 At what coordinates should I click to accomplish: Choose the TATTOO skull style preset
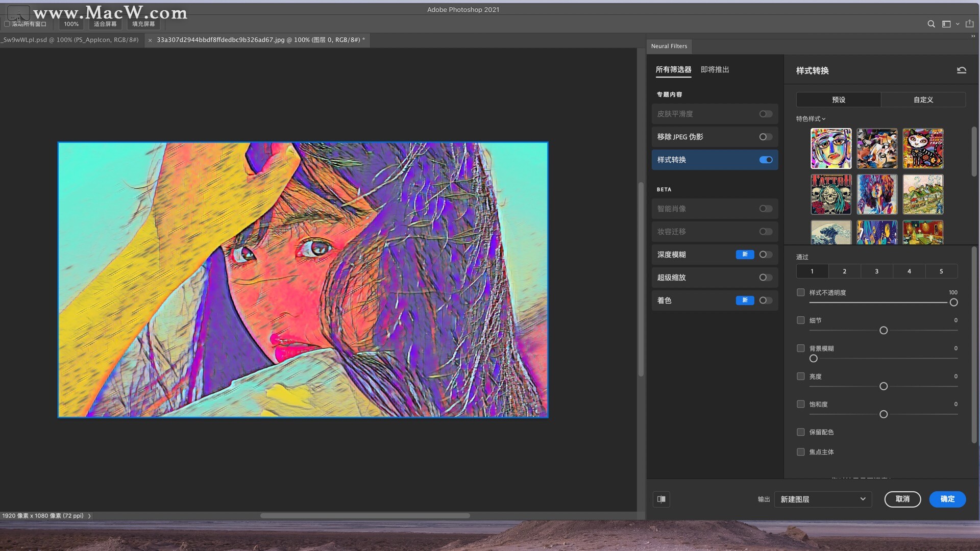pos(831,194)
